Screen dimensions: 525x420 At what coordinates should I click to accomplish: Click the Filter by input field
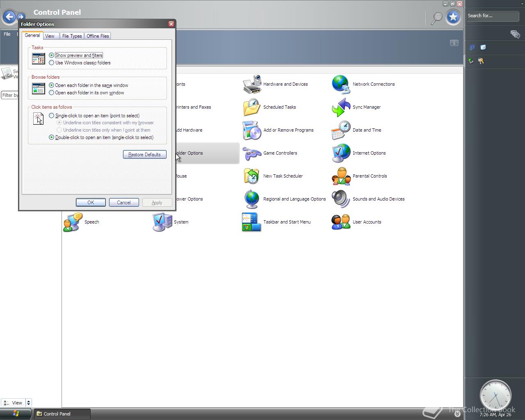click(x=10, y=95)
